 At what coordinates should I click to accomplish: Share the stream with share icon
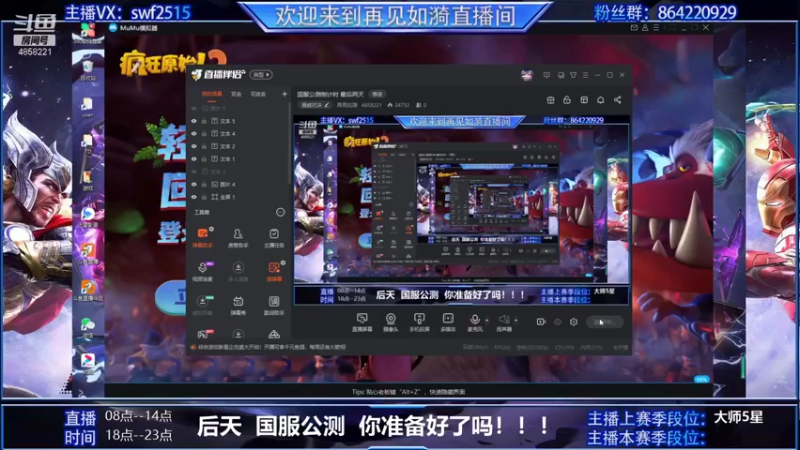617,100
